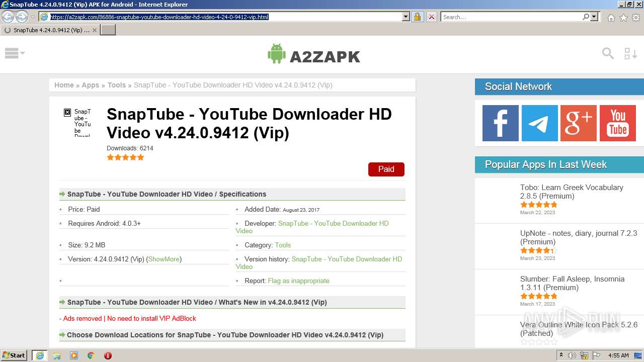Open UpNote notes, diary, journal app

click(x=579, y=237)
